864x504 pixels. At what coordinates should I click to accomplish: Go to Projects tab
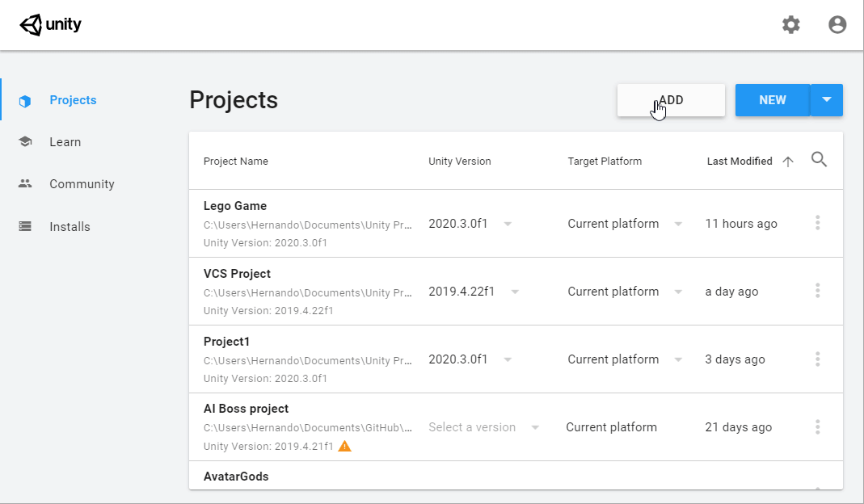tap(73, 100)
